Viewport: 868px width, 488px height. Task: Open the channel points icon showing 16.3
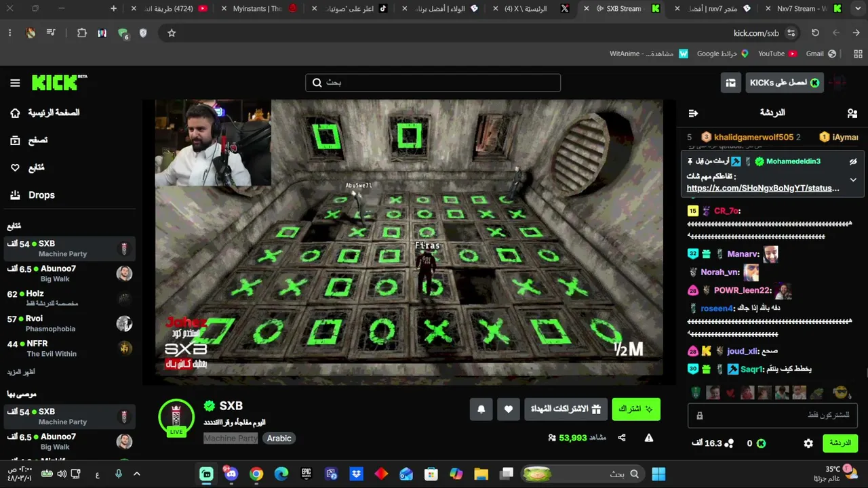[730, 443]
